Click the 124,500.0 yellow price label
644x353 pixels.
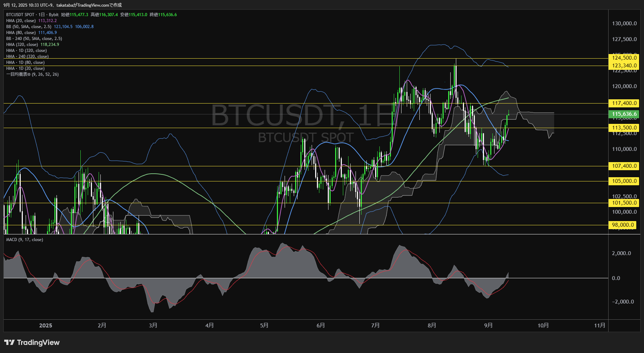point(624,58)
